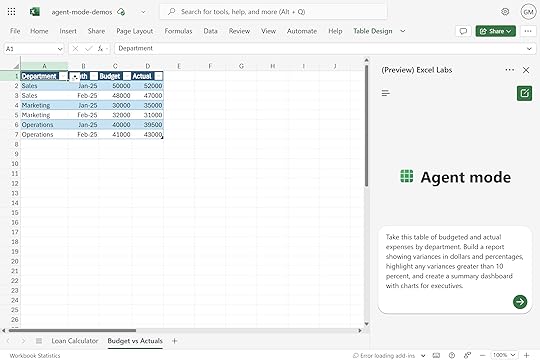Click Workbook Statistics in status bar
The width and height of the screenshot is (540, 360).
(35, 356)
